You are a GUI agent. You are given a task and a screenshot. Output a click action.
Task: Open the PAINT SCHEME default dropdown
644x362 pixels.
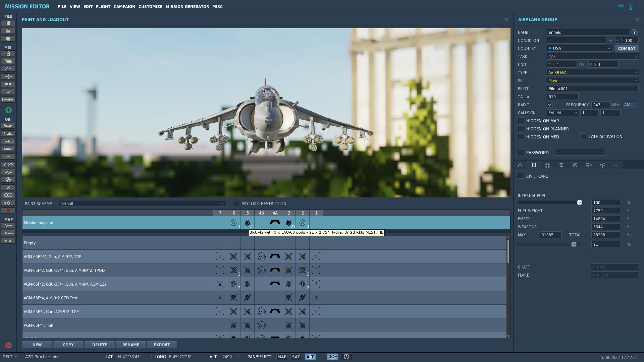[x=142, y=203]
